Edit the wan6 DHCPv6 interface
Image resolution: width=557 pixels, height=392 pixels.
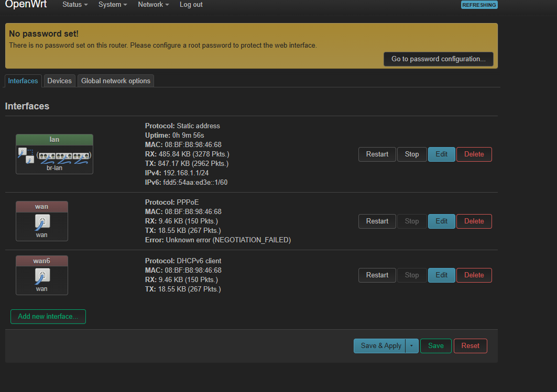[x=442, y=275]
